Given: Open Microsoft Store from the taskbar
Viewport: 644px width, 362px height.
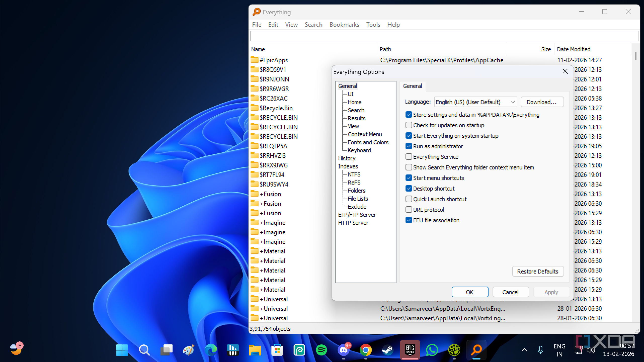Looking at the screenshot, I should pyautogui.click(x=277, y=350).
